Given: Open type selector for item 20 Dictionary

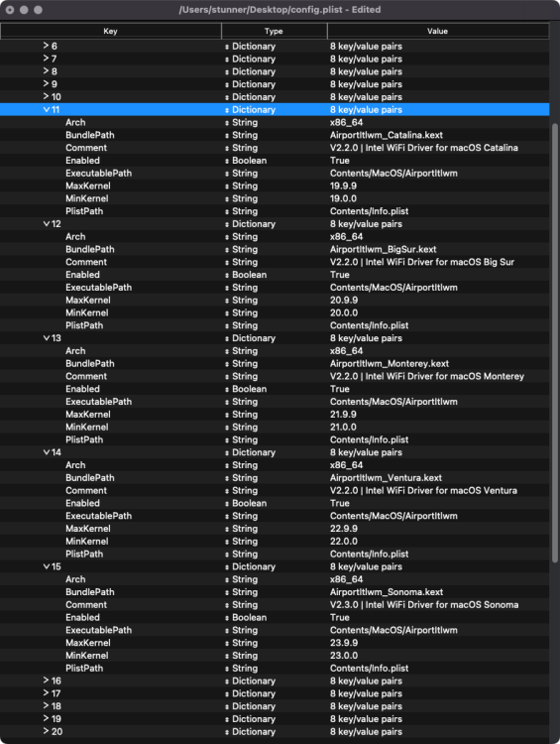Looking at the screenshot, I should [x=227, y=732].
